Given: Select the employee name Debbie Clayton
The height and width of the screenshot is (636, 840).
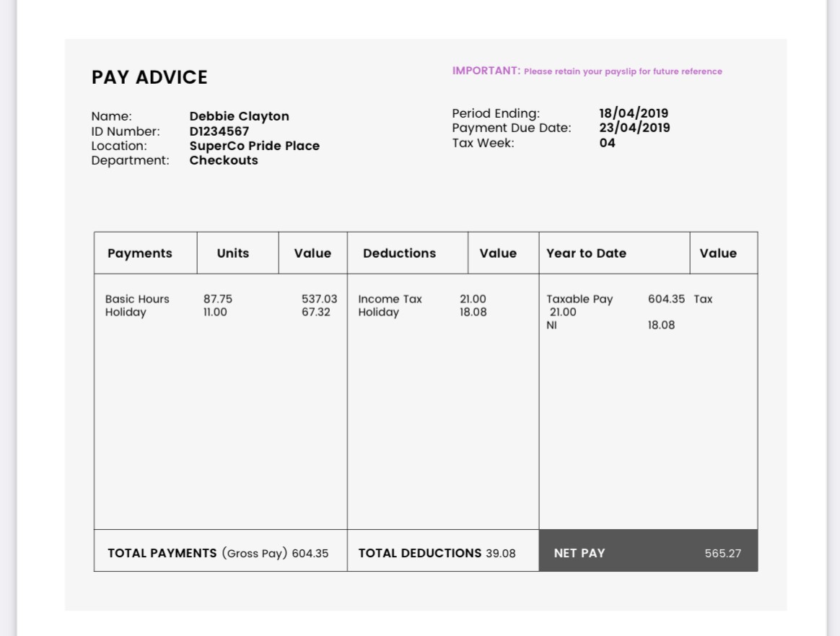Looking at the screenshot, I should pyautogui.click(x=239, y=116).
